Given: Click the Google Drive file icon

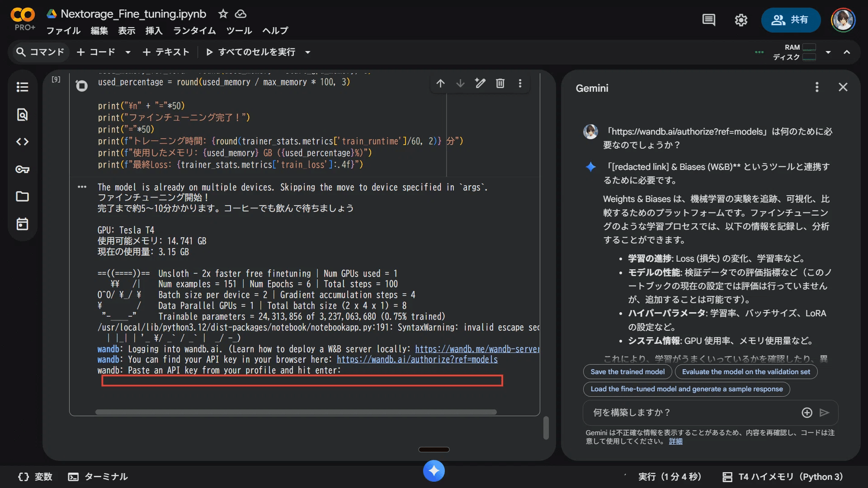Looking at the screenshot, I should 52,14.
